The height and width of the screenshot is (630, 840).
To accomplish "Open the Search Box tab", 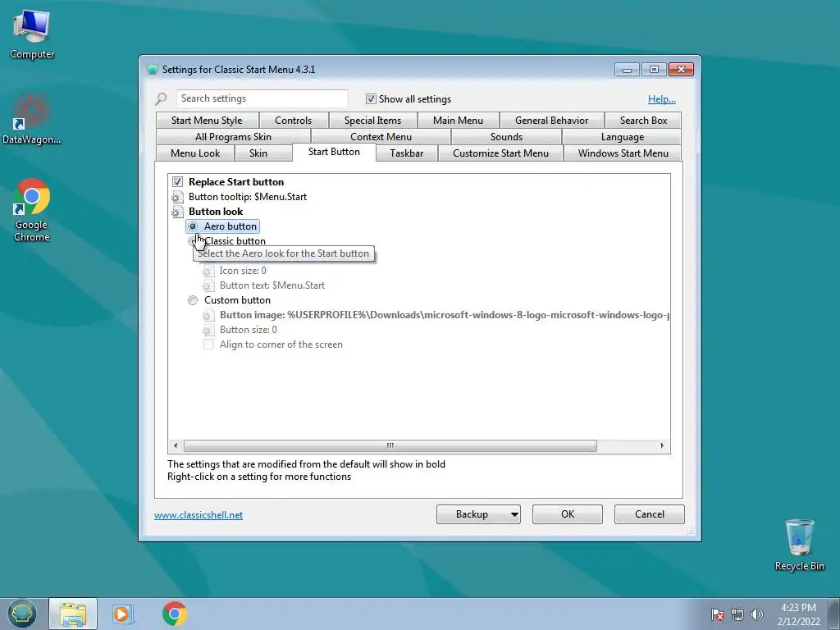I will pyautogui.click(x=643, y=121).
